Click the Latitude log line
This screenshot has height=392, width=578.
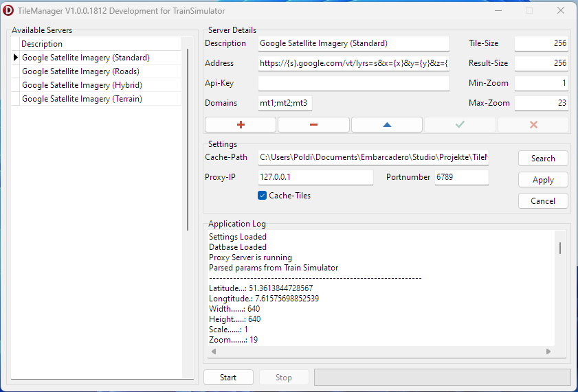(260, 288)
